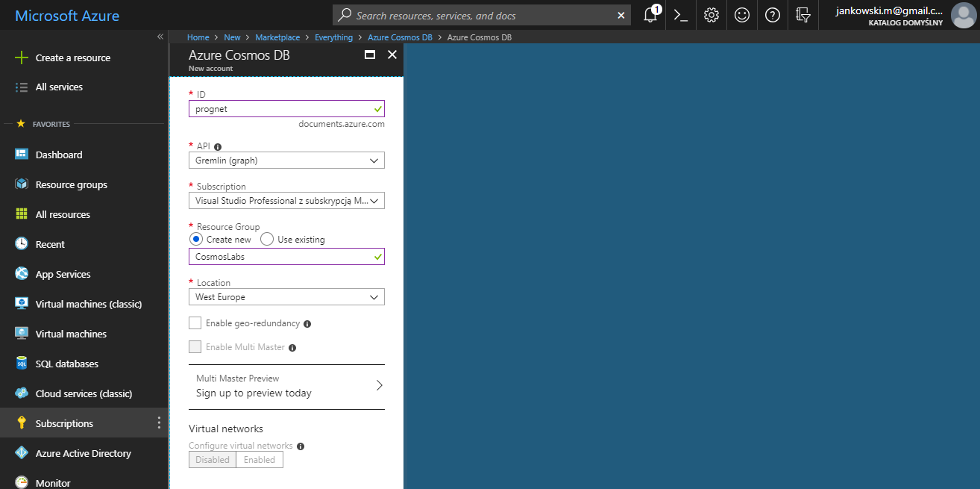980x489 pixels.
Task: Show Multi Master info icon
Action: 292,348
